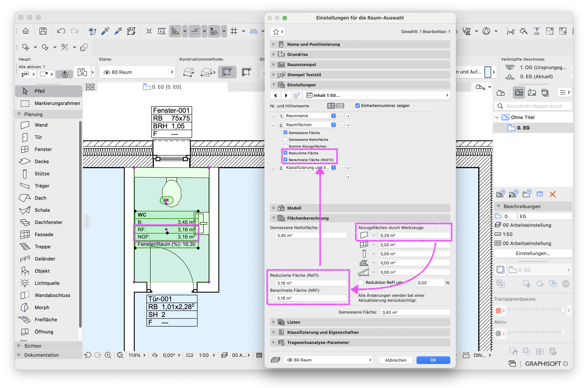Click previous page arrow in Einstellungen

click(x=276, y=95)
